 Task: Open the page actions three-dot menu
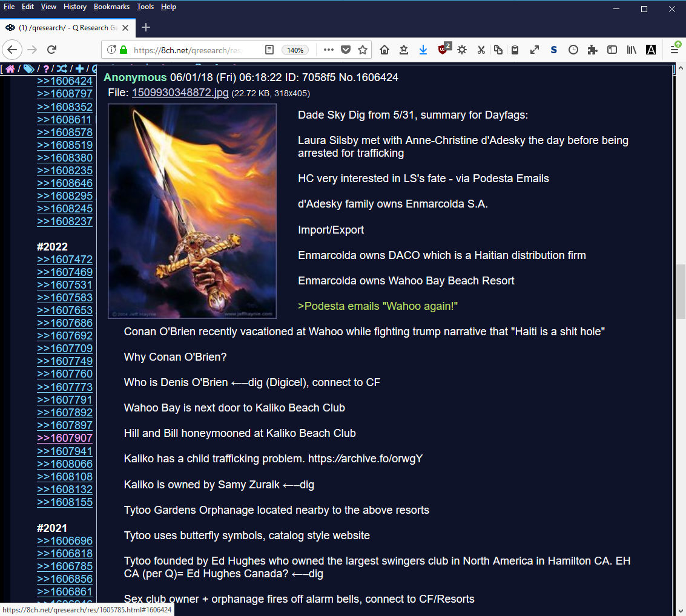329,50
